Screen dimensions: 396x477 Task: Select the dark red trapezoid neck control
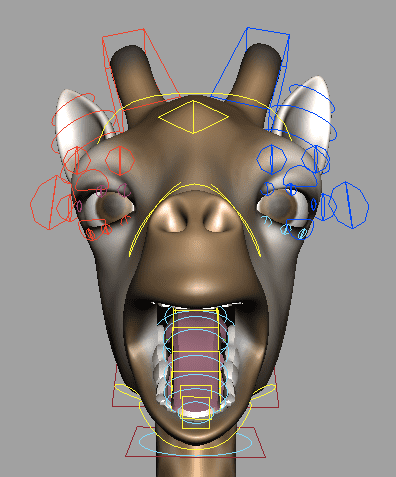coord(195,442)
